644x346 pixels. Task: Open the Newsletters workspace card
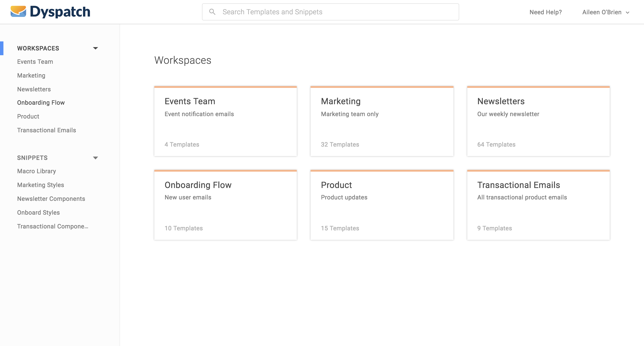(538, 121)
